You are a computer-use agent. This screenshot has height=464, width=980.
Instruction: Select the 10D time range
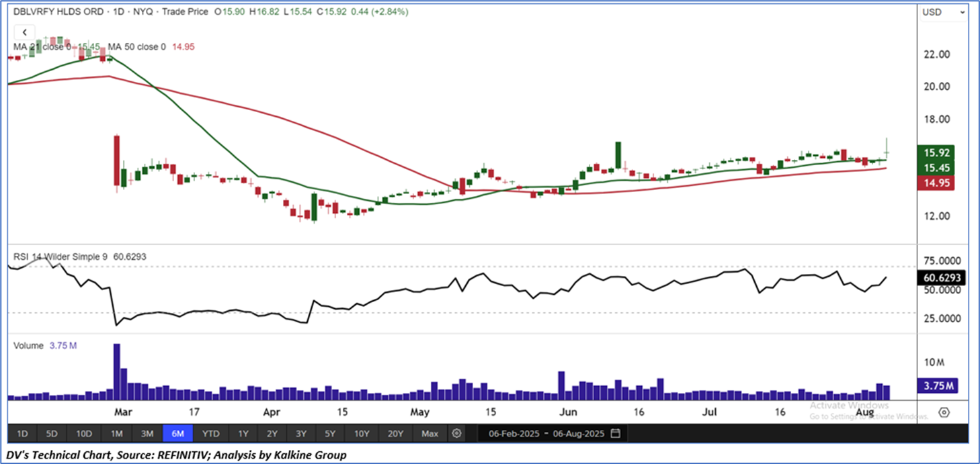(x=84, y=433)
